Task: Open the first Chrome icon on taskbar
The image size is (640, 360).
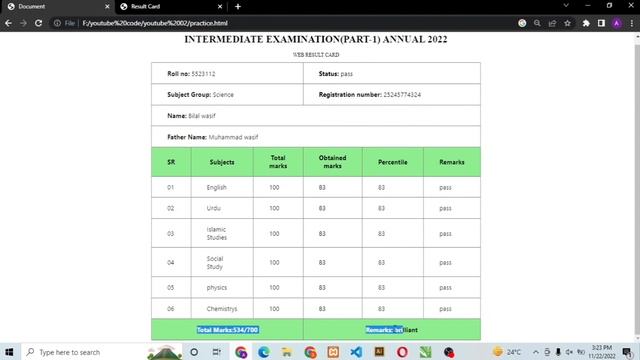Action: point(241,352)
